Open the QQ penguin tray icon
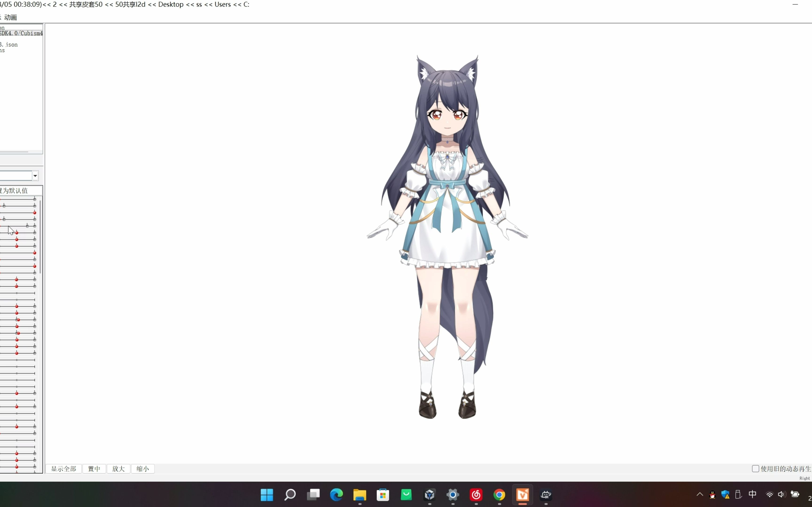Screen dimensions: 812x507 712,494
